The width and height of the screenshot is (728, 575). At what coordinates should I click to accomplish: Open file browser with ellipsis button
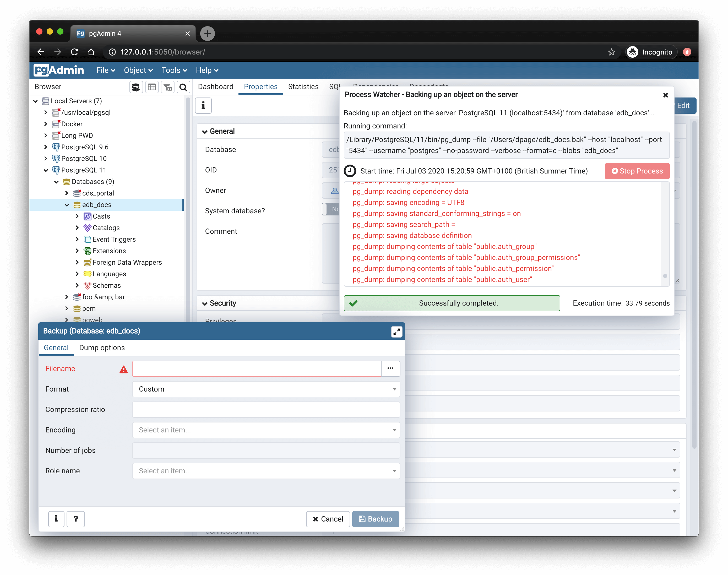pyautogui.click(x=390, y=369)
